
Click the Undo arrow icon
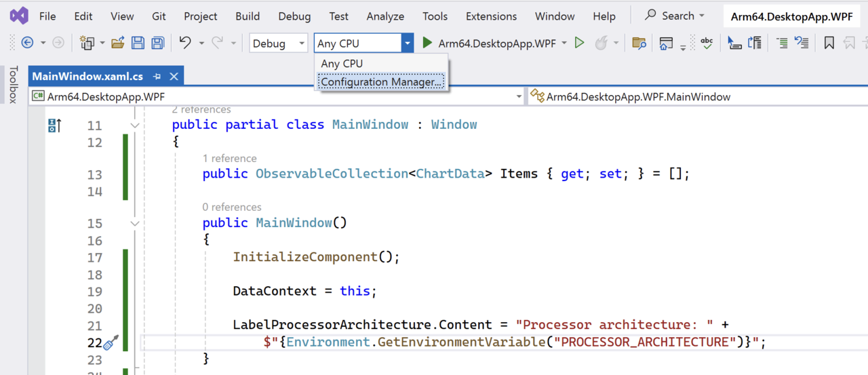click(185, 43)
